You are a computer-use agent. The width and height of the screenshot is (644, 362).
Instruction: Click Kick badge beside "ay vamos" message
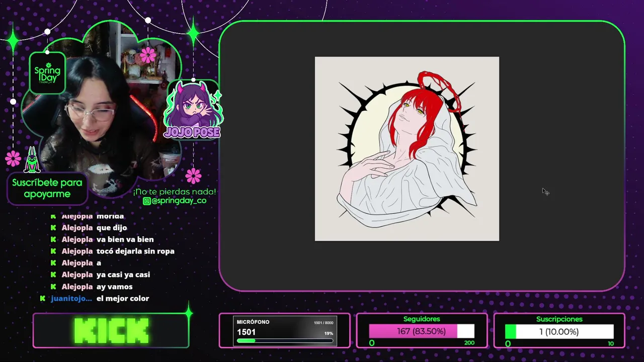click(53, 287)
